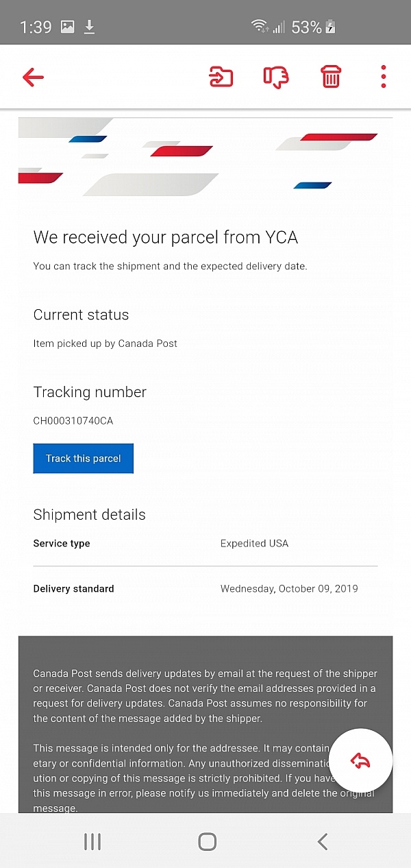Move email to folder icon

pyautogui.click(x=221, y=77)
